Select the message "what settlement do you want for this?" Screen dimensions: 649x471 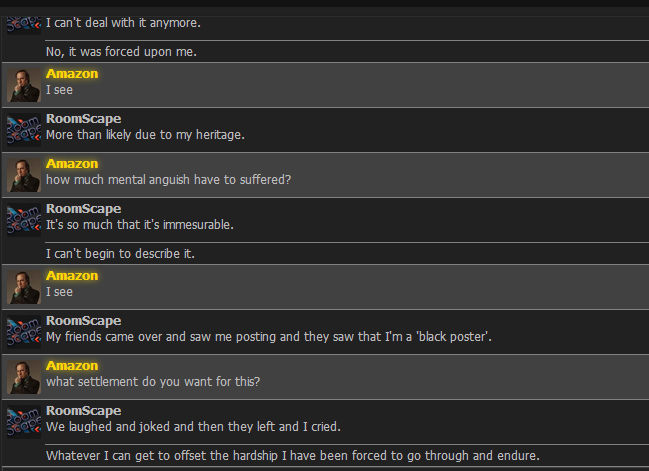coord(153,381)
